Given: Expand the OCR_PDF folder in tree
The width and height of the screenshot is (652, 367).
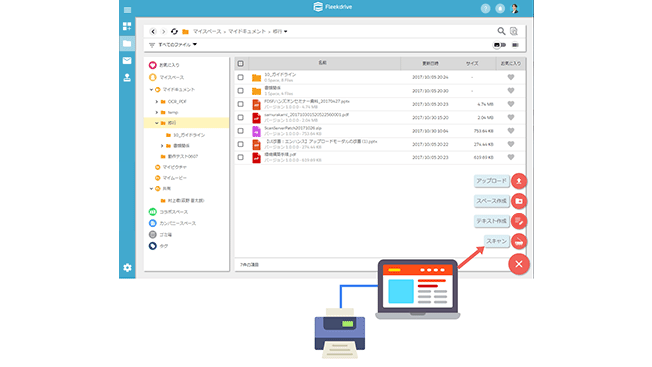Looking at the screenshot, I should tap(157, 101).
